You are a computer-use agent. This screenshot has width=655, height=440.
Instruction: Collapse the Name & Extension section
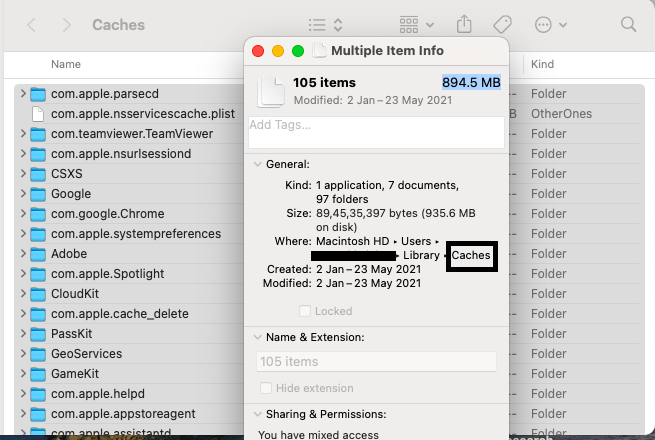point(258,337)
